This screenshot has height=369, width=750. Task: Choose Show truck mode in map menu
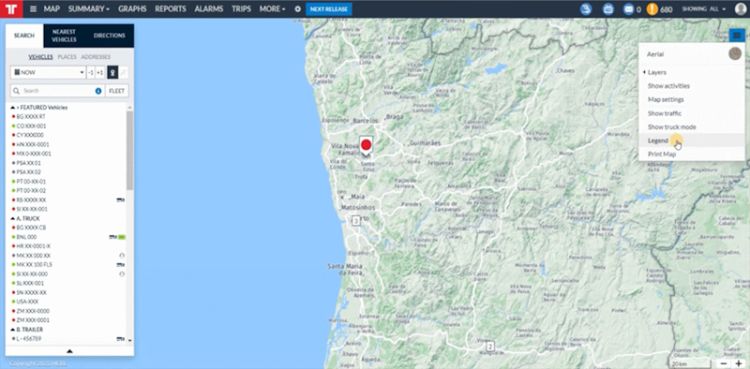pyautogui.click(x=672, y=127)
